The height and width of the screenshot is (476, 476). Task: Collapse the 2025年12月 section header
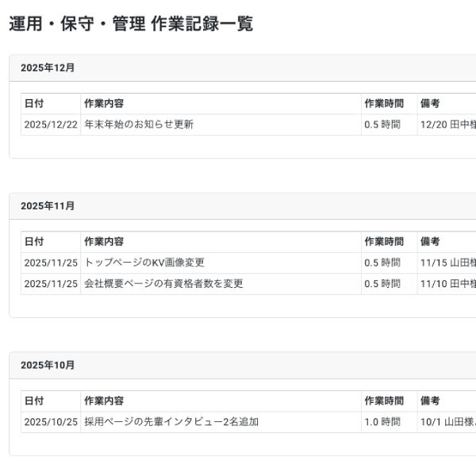pyautogui.click(x=48, y=68)
